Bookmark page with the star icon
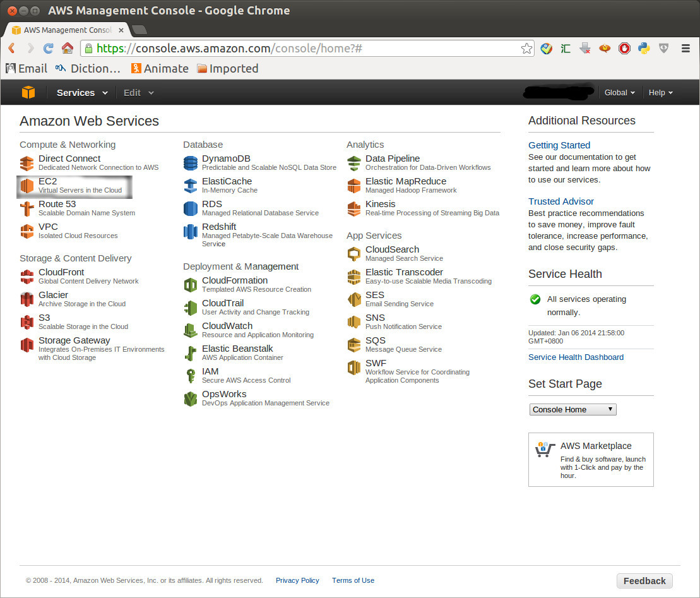700x598 pixels. [526, 49]
